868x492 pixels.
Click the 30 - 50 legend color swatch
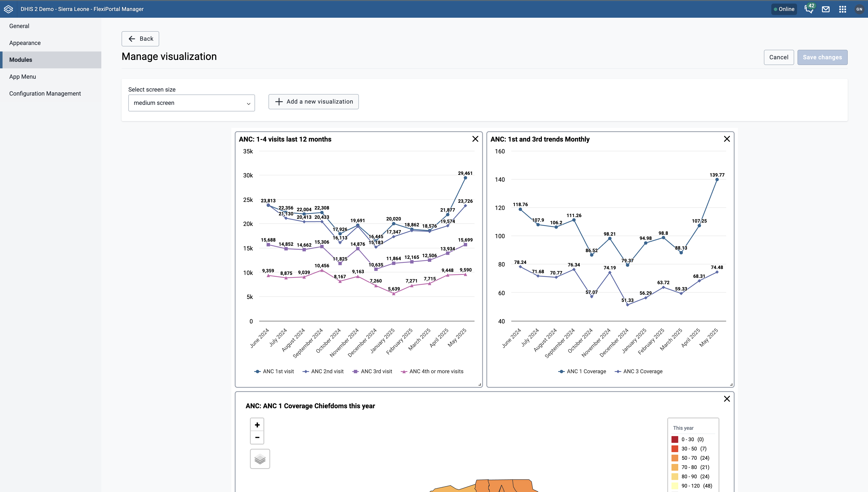point(675,449)
